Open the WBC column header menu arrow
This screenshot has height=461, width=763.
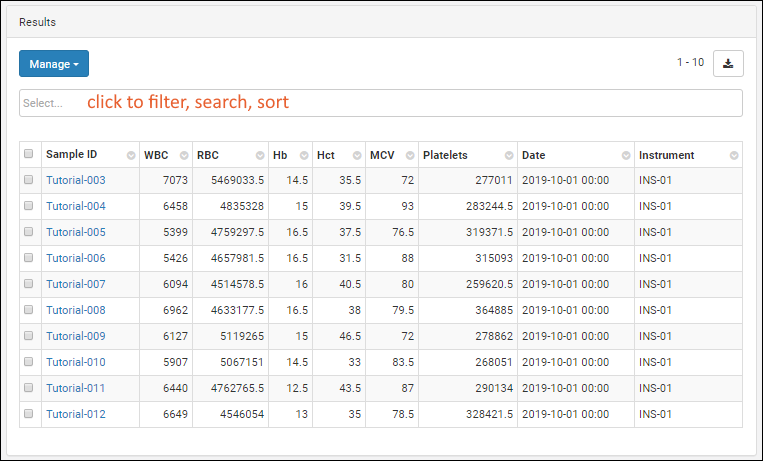tap(183, 156)
